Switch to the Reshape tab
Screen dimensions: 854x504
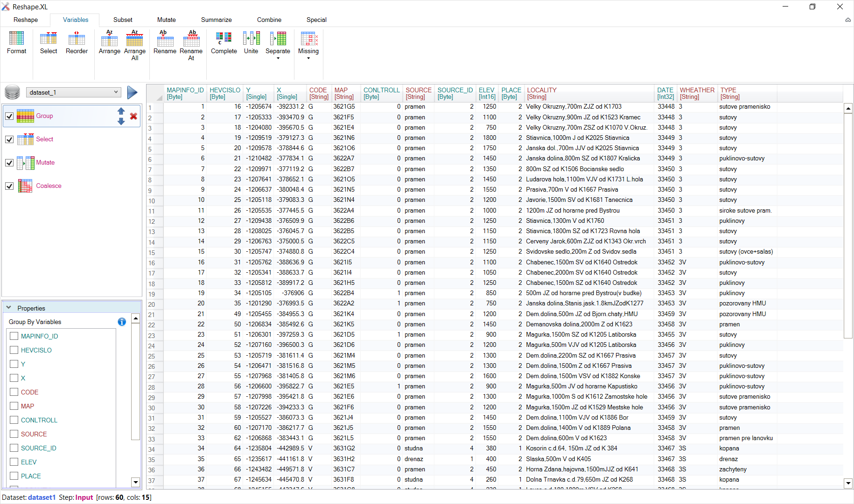pyautogui.click(x=26, y=20)
